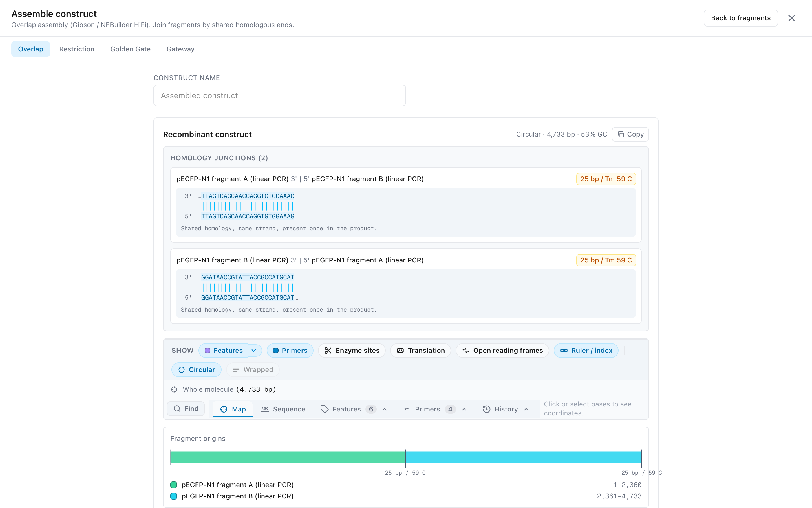Image resolution: width=812 pixels, height=508 pixels.
Task: Click the primer icon on Primers tab
Action: pos(407,409)
